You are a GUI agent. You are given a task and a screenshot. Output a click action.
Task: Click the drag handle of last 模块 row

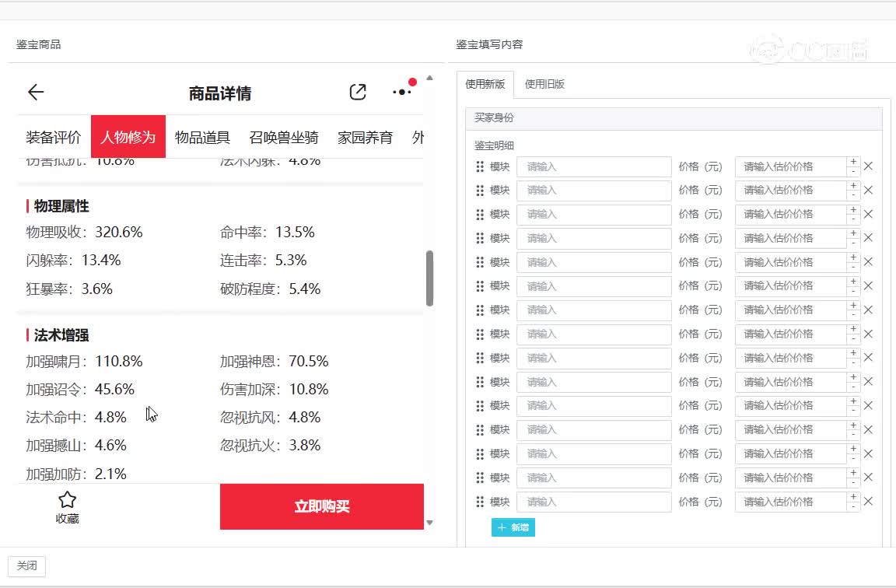pyautogui.click(x=480, y=502)
